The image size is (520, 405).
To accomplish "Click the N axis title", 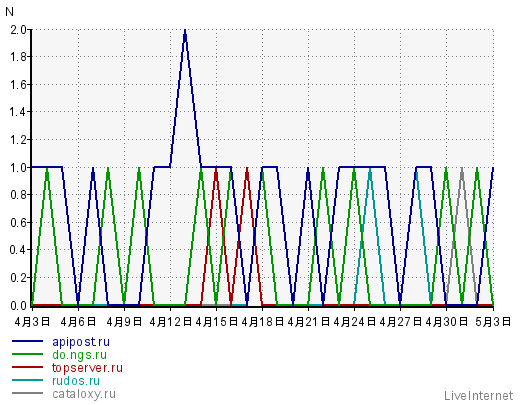I will (x=9, y=12).
